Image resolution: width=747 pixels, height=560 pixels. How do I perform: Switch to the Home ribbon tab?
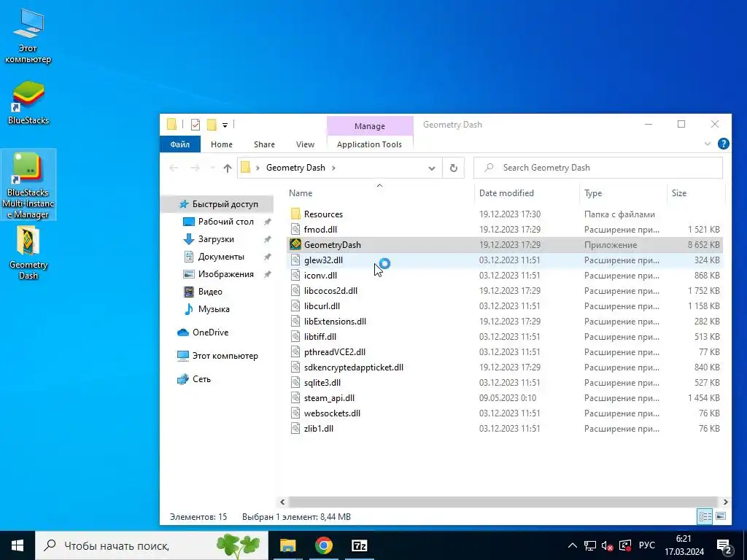pyautogui.click(x=222, y=144)
